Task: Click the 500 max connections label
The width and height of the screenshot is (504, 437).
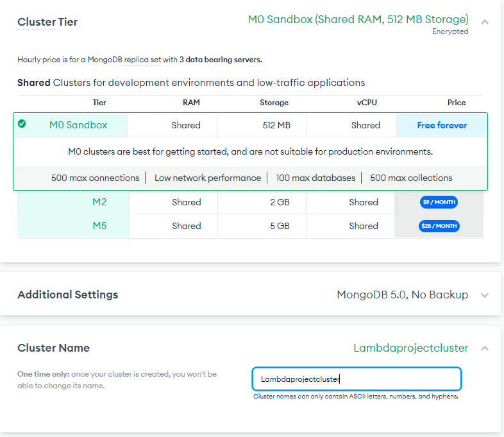Action: [95, 178]
